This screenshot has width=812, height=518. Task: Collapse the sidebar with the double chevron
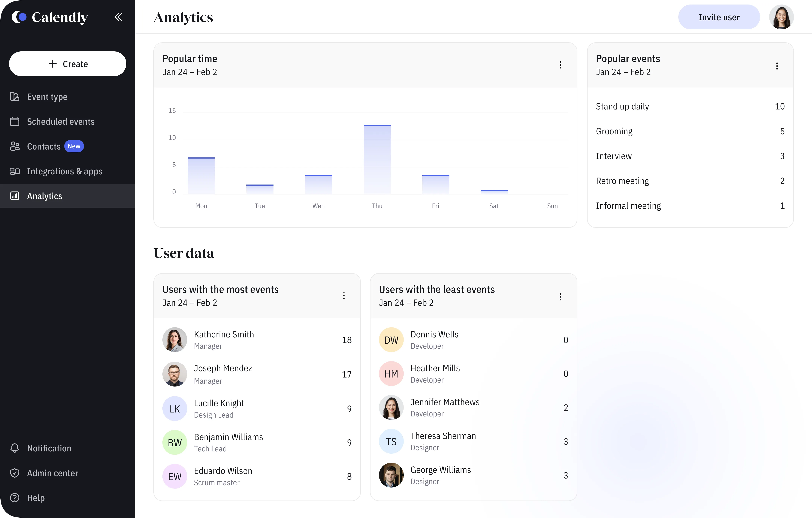coord(118,17)
